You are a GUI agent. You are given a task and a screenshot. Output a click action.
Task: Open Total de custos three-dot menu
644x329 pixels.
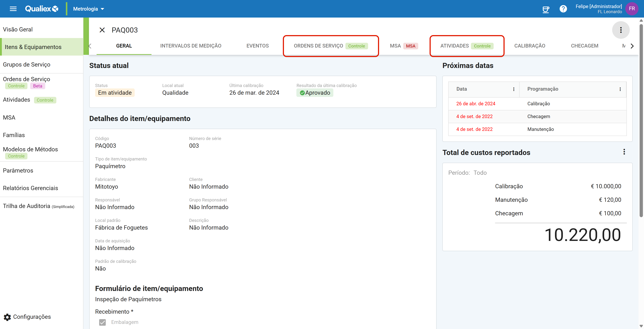[624, 152]
